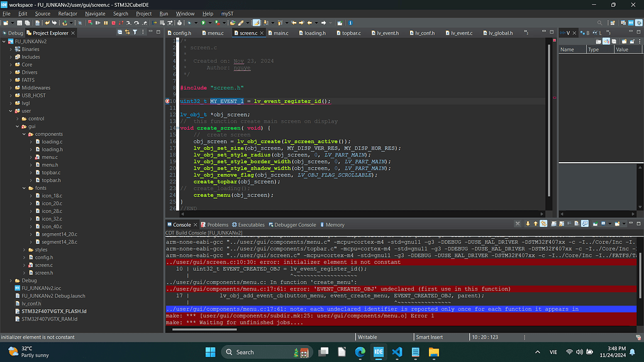Collapse the gui folder in Project Explorer
Viewport: 644px width, 362px height.
[16, 126]
